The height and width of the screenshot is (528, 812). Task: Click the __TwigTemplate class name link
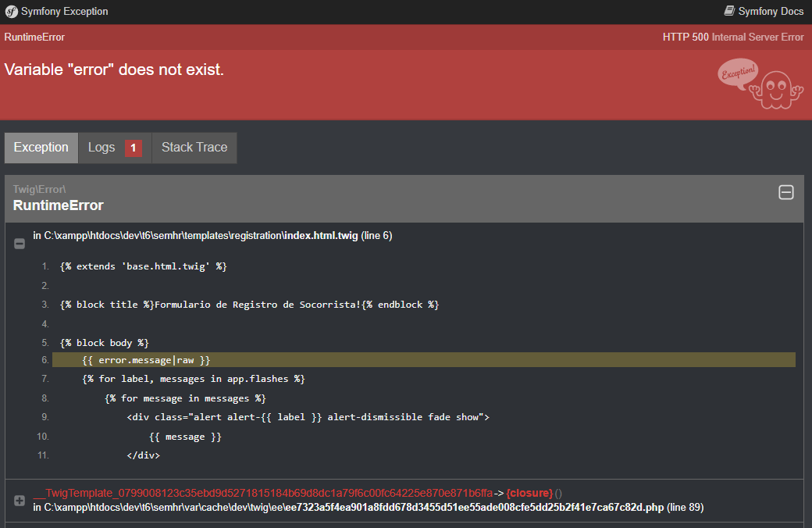pyautogui.click(x=262, y=494)
